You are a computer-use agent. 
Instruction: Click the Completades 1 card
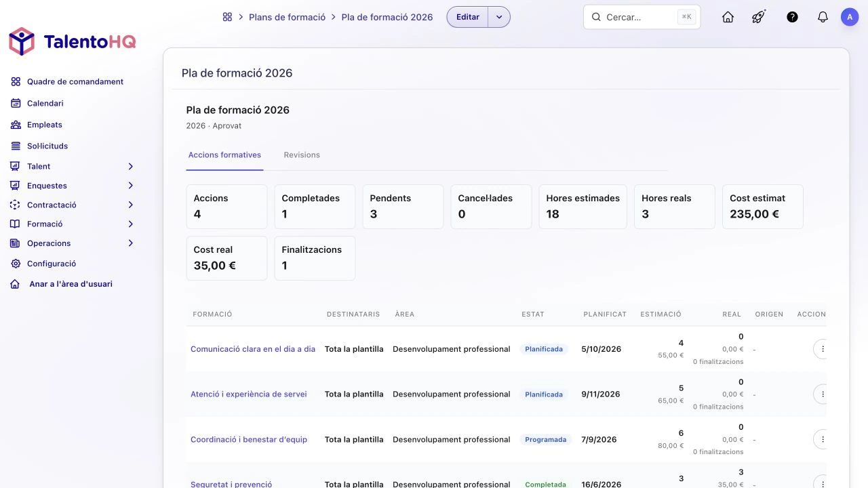tap(315, 207)
